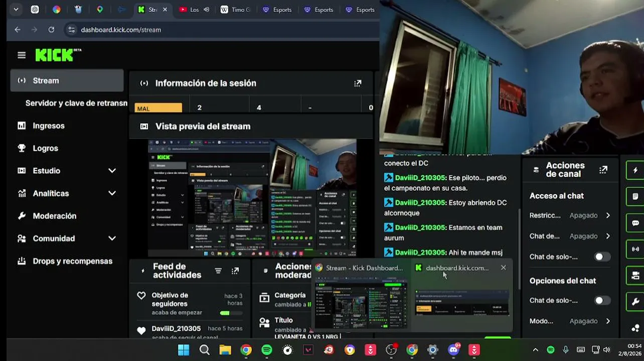This screenshot has height=361, width=644.
Task: Open the Windows Start menu
Action: tap(184, 350)
